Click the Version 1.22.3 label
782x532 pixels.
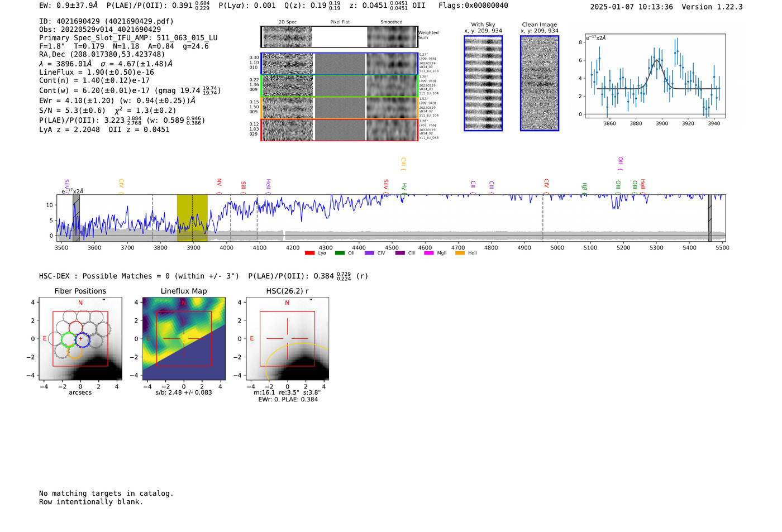tap(712, 7)
